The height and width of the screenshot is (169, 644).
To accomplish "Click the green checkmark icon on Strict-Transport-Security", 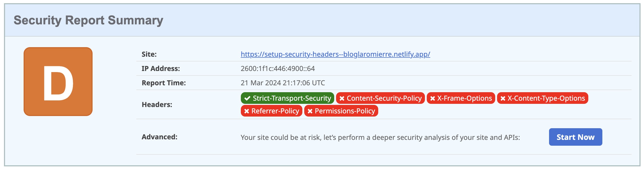I will pos(247,98).
